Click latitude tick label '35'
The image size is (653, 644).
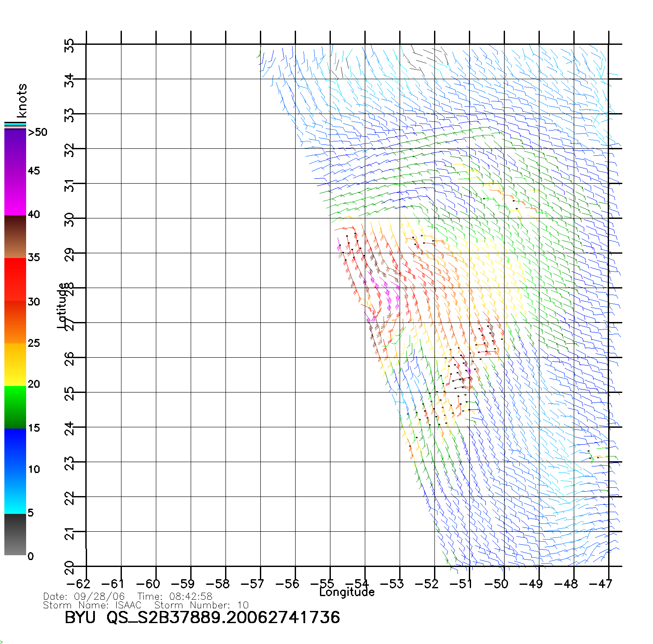point(69,45)
